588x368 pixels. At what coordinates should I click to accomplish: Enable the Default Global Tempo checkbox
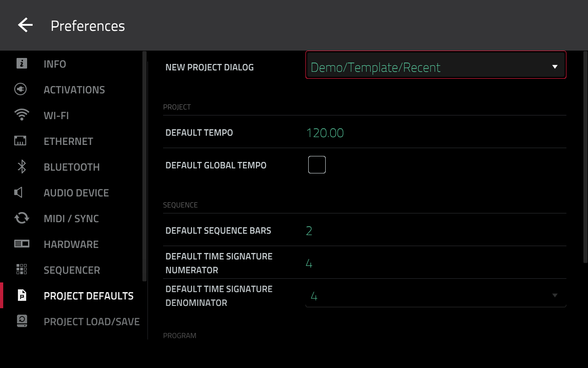[317, 165]
